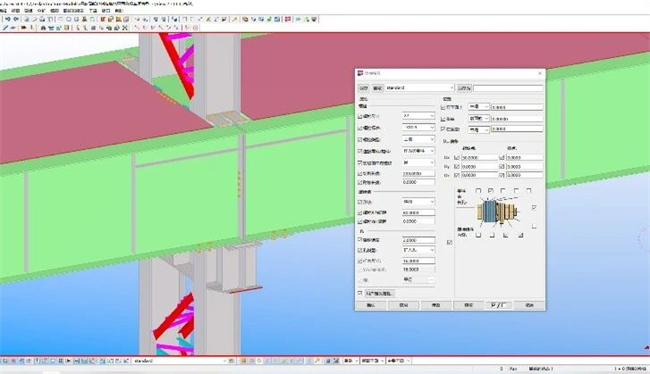Viewport: 650px width, 374px height.
Task: Open the 图纸和报告 (Drawings & Reports) menu
Action: pyautogui.click(x=73, y=10)
